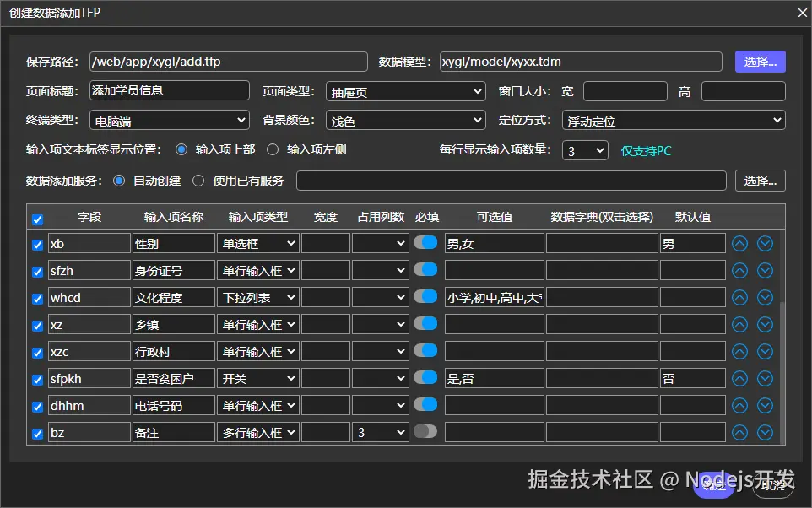Click 数据字典 cell in 性别 row
Image resolution: width=812 pixels, height=508 pixels.
click(602, 243)
